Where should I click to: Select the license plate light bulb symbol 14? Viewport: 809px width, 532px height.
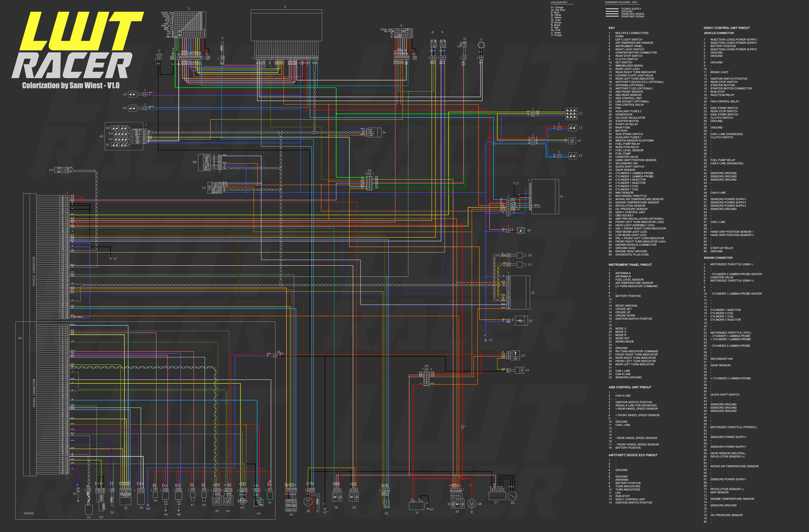click(572, 141)
